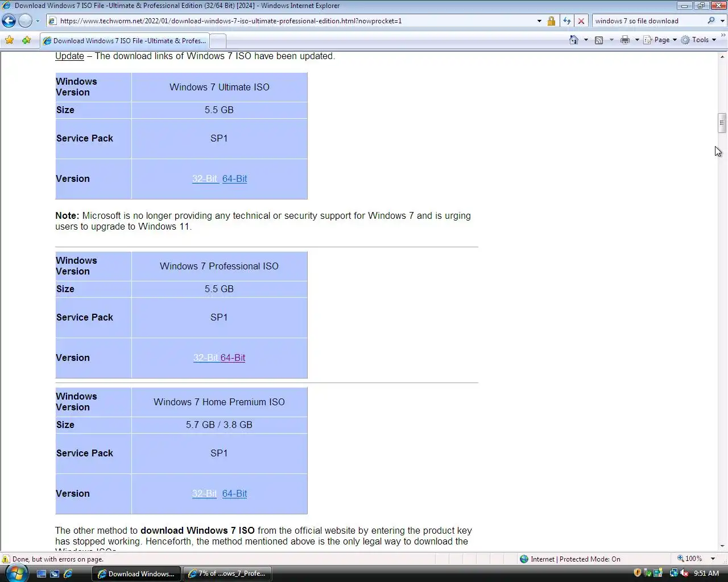The height and width of the screenshot is (582, 728).
Task: Click the Home icon in command bar
Action: coord(574,40)
